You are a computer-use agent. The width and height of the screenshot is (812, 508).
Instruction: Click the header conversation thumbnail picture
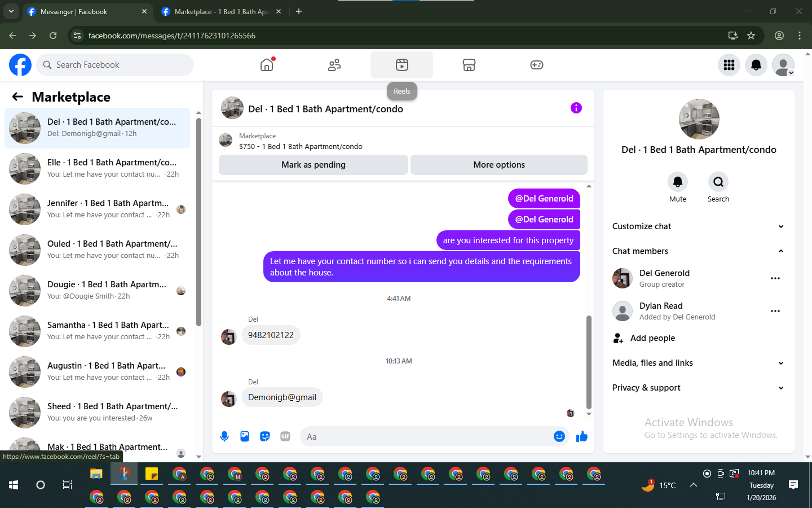(x=232, y=108)
